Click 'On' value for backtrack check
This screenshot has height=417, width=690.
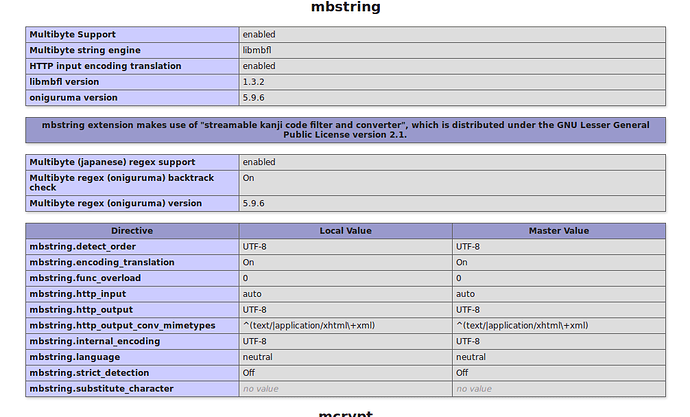pos(452,183)
